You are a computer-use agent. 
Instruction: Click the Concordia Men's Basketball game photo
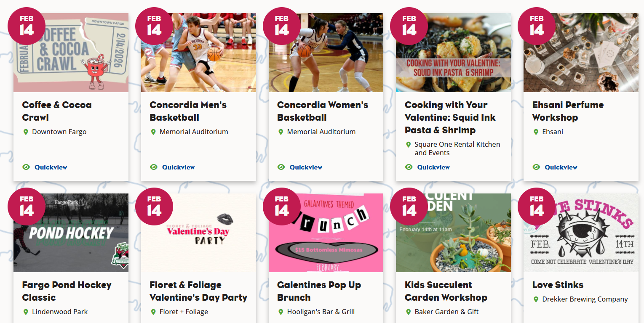[x=198, y=53]
